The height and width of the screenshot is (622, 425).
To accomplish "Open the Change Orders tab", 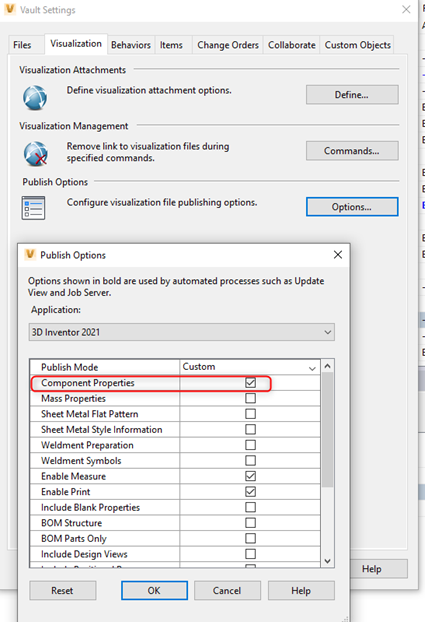I will [228, 45].
